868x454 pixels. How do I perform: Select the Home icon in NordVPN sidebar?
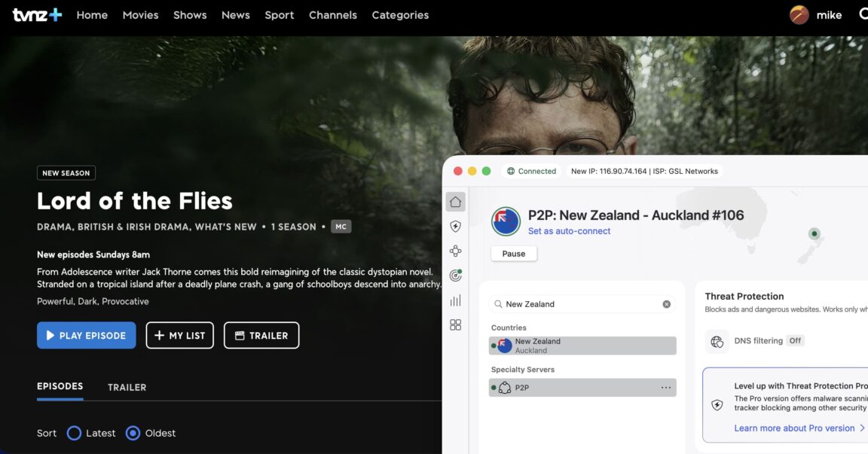[x=455, y=201]
